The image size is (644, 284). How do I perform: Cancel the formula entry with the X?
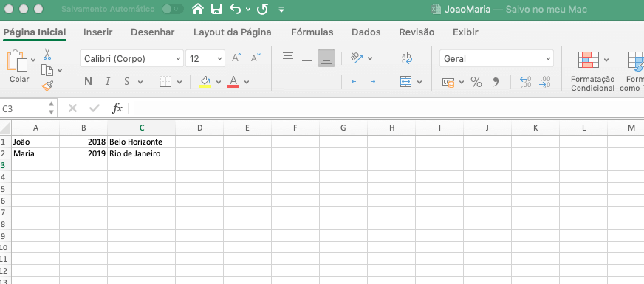72,108
